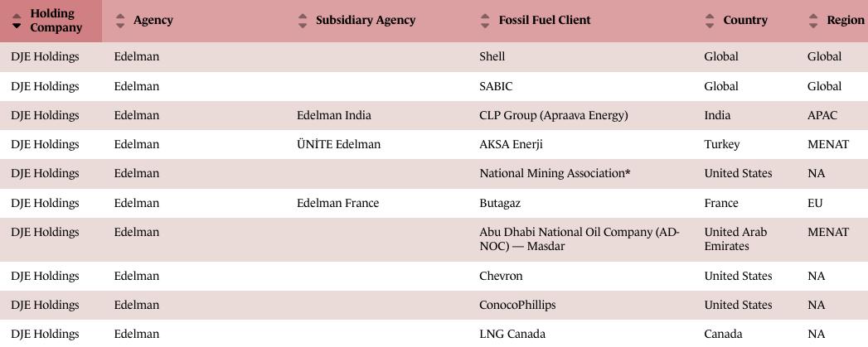Click the Edelman France subsidiary cell
Image resolution: width=868 pixels, height=347 pixels.
337,203
